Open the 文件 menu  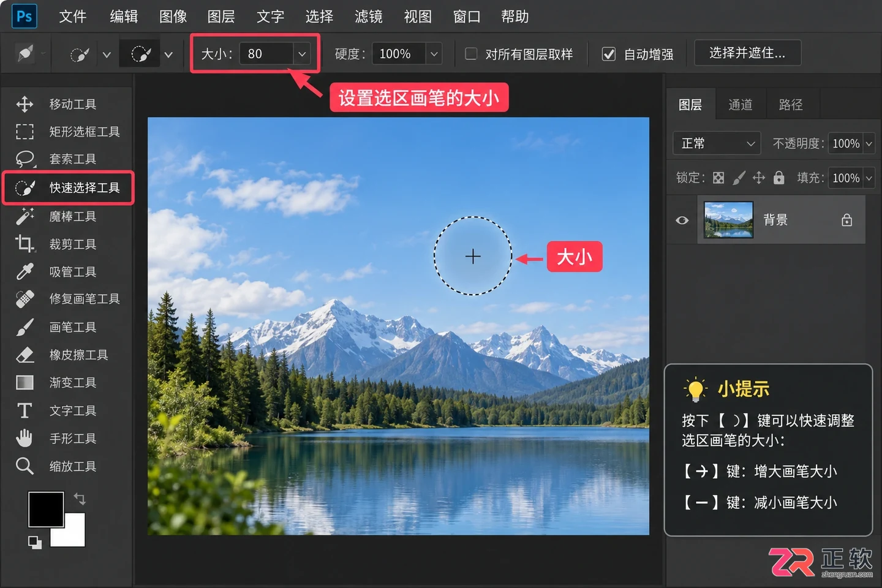(x=72, y=17)
